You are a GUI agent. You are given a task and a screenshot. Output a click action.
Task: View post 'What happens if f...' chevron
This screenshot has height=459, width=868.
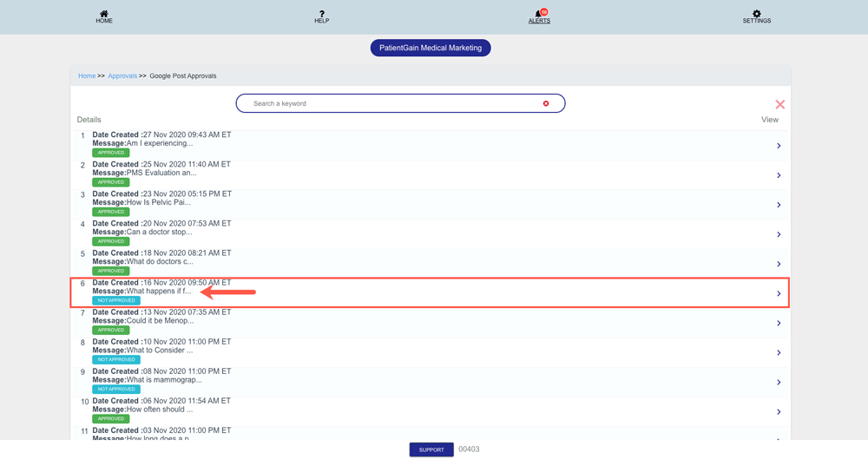pos(779,293)
